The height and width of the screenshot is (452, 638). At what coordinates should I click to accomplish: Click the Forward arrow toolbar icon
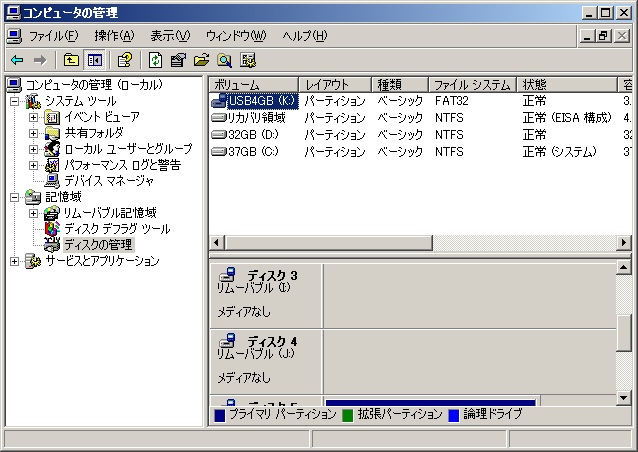39,61
